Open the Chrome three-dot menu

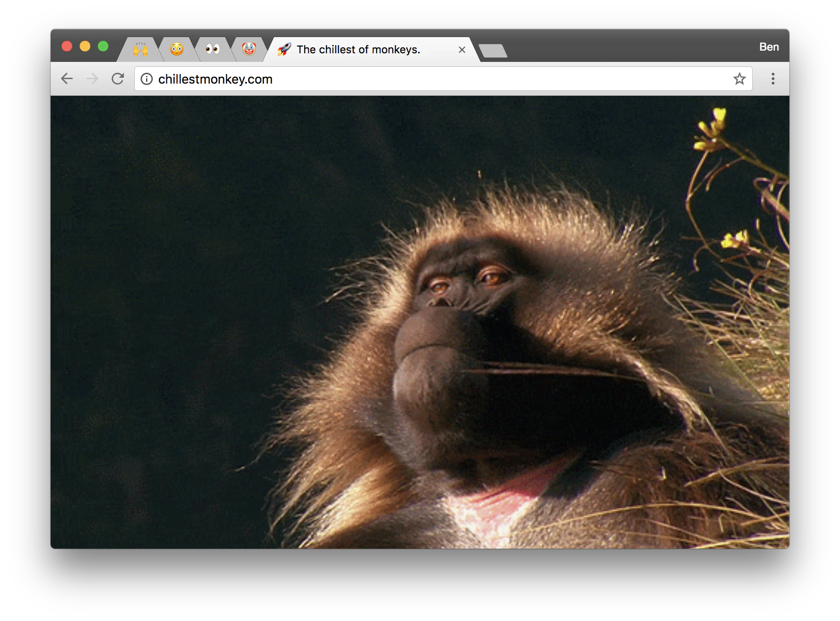click(x=773, y=79)
